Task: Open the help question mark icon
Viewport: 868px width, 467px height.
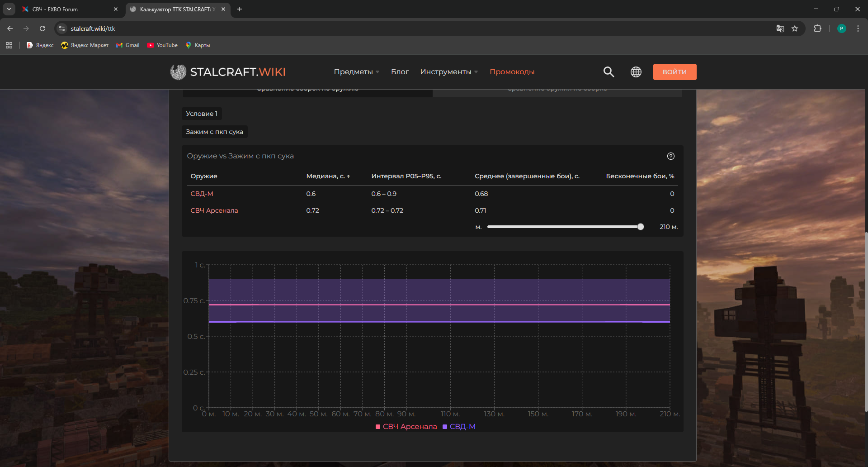Action: 671,156
